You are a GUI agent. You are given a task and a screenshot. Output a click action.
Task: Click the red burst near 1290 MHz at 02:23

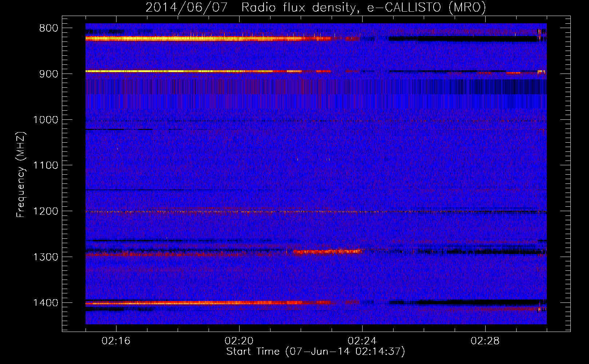point(328,251)
